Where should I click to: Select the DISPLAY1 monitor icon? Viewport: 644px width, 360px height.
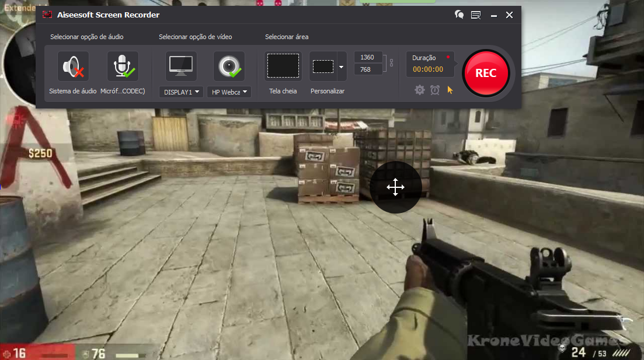click(x=181, y=67)
